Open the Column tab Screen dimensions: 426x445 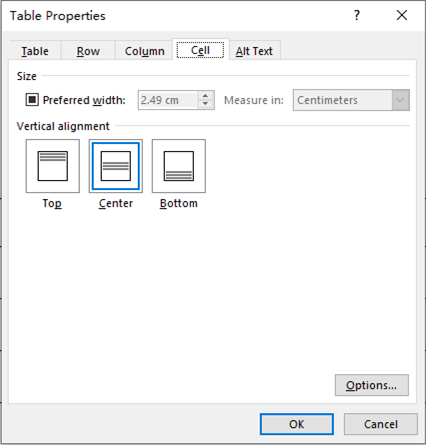144,51
